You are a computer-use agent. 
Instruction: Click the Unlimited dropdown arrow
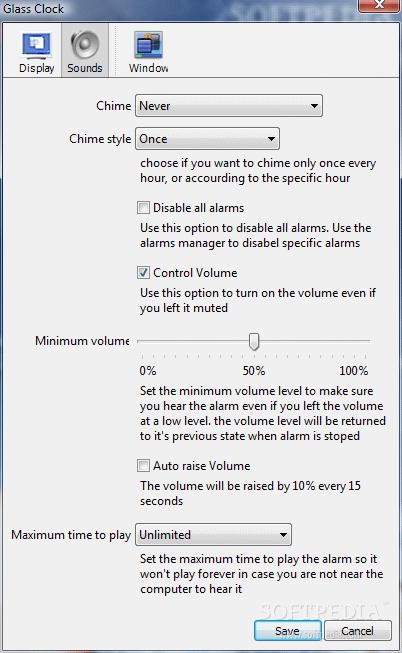click(x=283, y=535)
